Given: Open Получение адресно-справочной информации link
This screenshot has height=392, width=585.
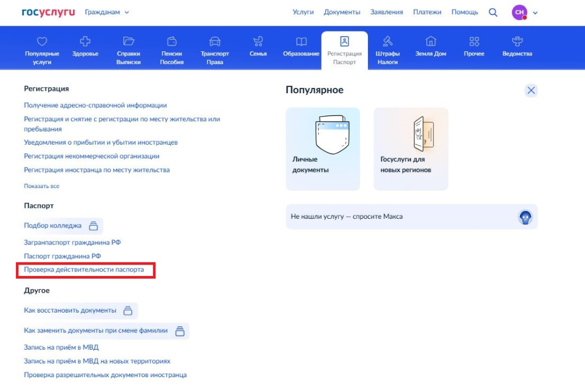Looking at the screenshot, I should coord(95,105).
